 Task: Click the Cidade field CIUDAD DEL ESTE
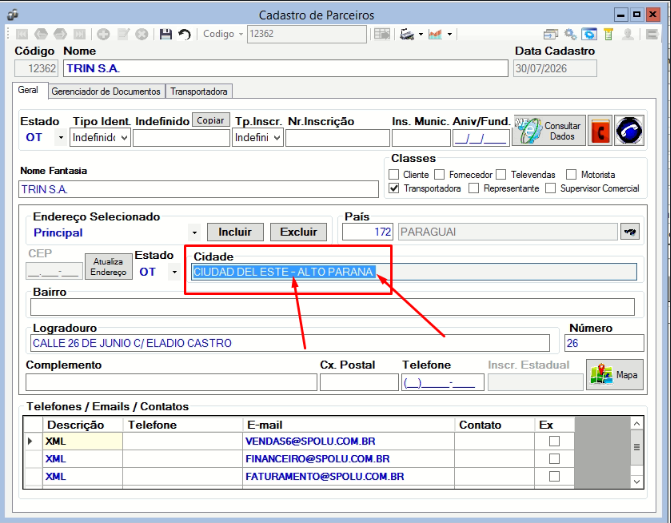414,272
